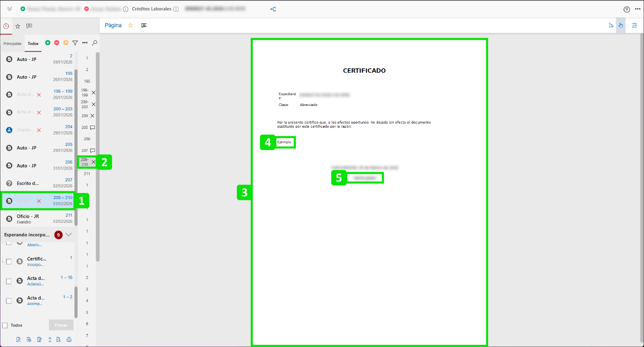Check the Todos select-all checkbox

tap(5, 325)
